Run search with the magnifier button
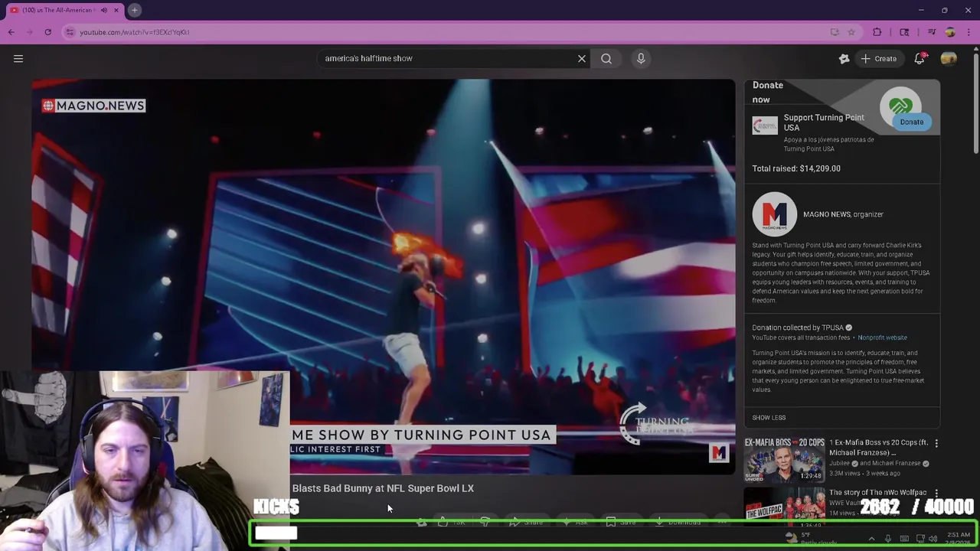This screenshot has height=551, width=980. [x=606, y=58]
